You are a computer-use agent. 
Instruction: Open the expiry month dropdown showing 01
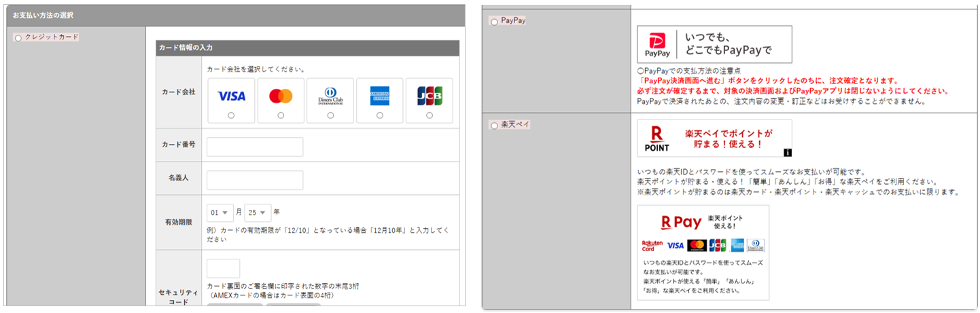tap(220, 213)
